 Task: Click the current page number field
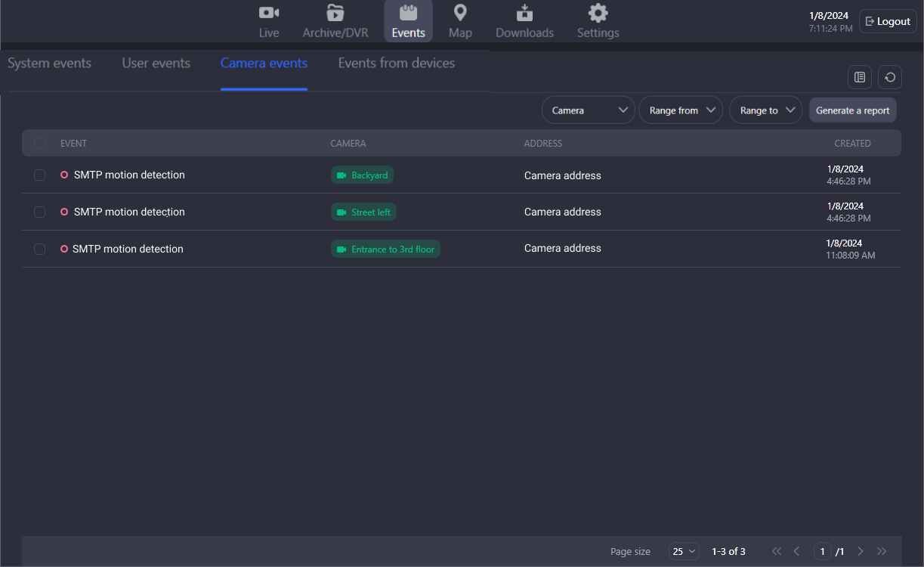pyautogui.click(x=823, y=551)
